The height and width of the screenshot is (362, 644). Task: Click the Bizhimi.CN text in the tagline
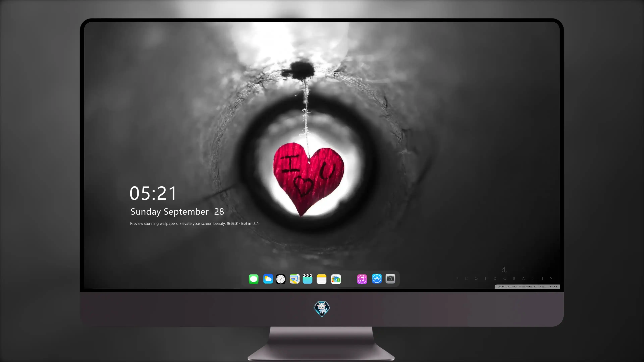pos(250,223)
